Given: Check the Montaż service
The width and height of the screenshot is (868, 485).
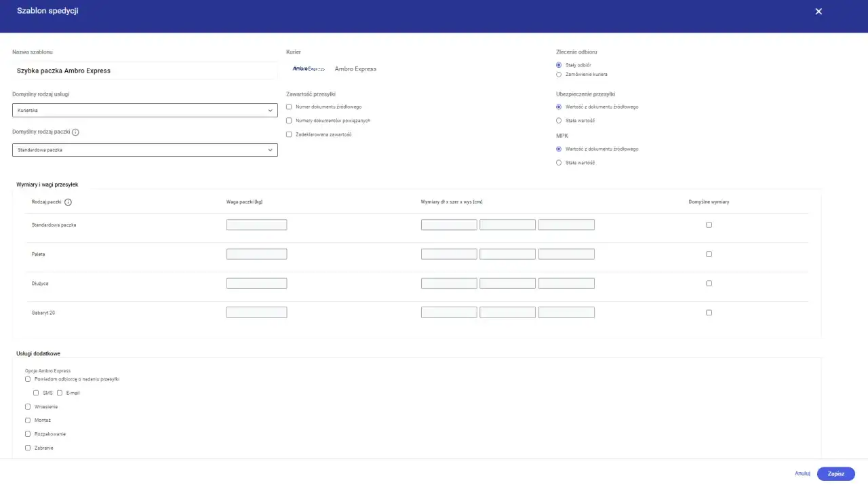Looking at the screenshot, I should pos(28,421).
